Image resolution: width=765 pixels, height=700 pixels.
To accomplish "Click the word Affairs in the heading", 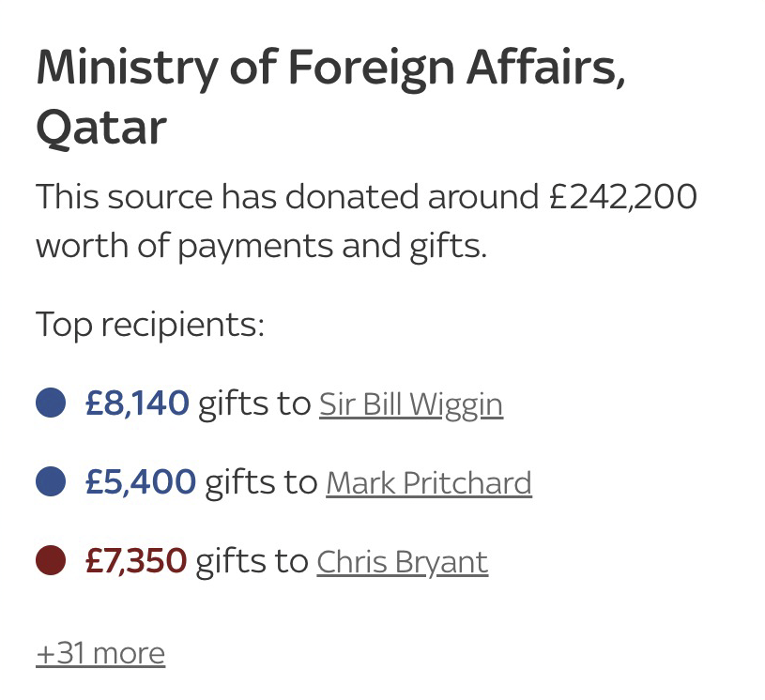I will [546, 67].
